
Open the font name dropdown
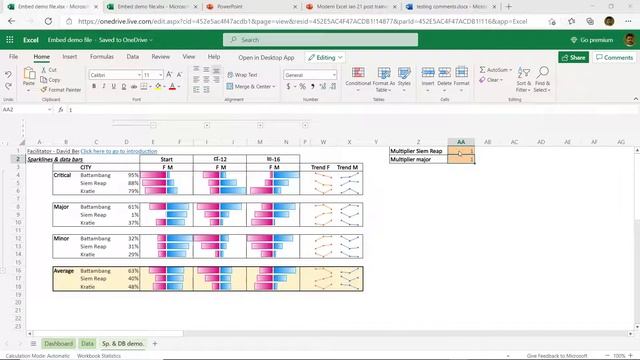[x=139, y=75]
